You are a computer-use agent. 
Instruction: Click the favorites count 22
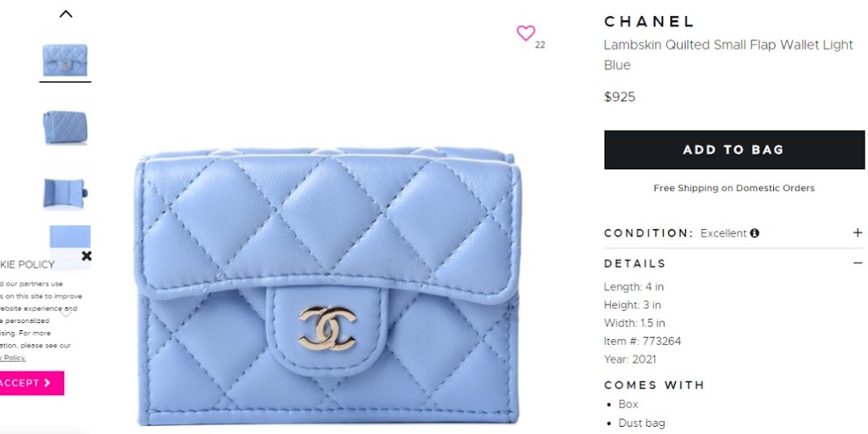pyautogui.click(x=540, y=45)
